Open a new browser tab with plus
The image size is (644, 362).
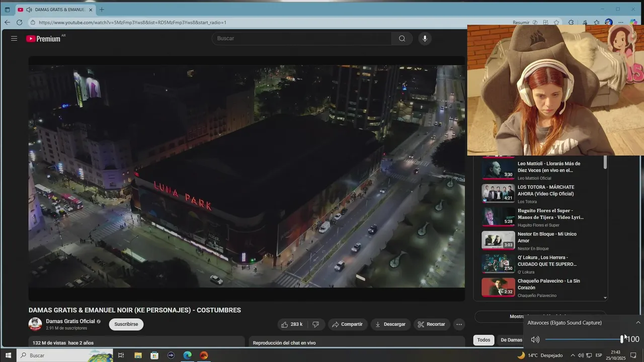tap(102, 10)
